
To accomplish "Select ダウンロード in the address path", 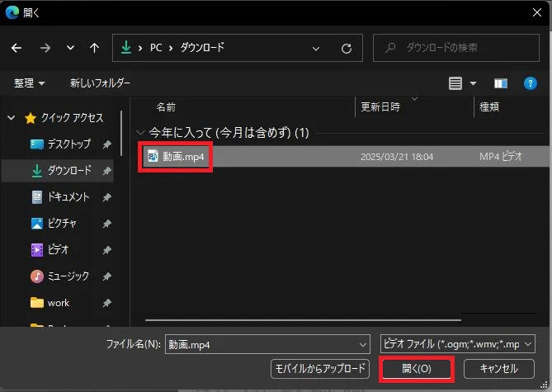I will point(202,47).
